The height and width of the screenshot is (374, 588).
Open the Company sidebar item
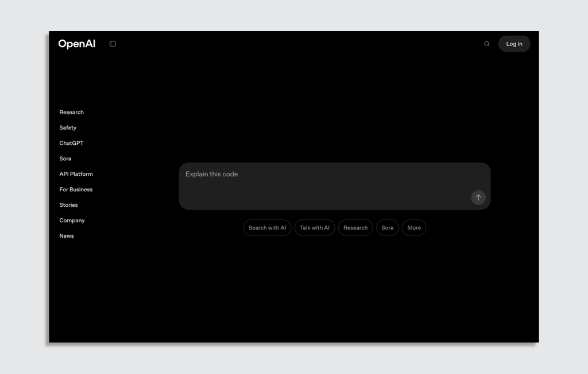click(x=72, y=221)
